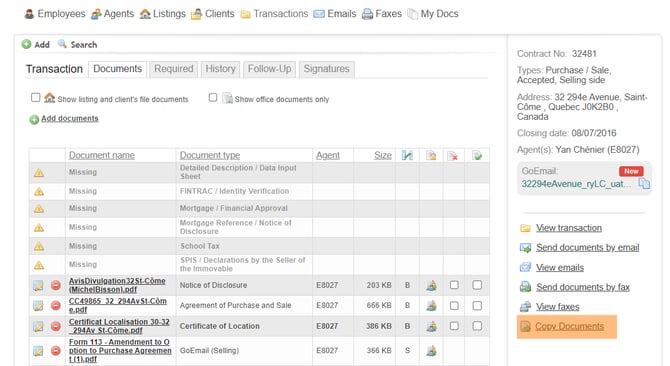670x366 pixels.
Task: Switch to the Required tab
Action: [x=173, y=69]
